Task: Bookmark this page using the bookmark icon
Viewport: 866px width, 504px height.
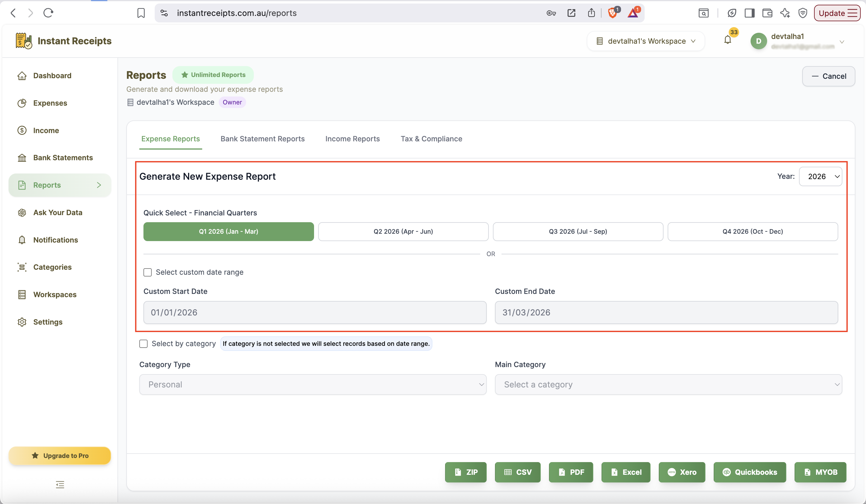Action: [x=141, y=13]
